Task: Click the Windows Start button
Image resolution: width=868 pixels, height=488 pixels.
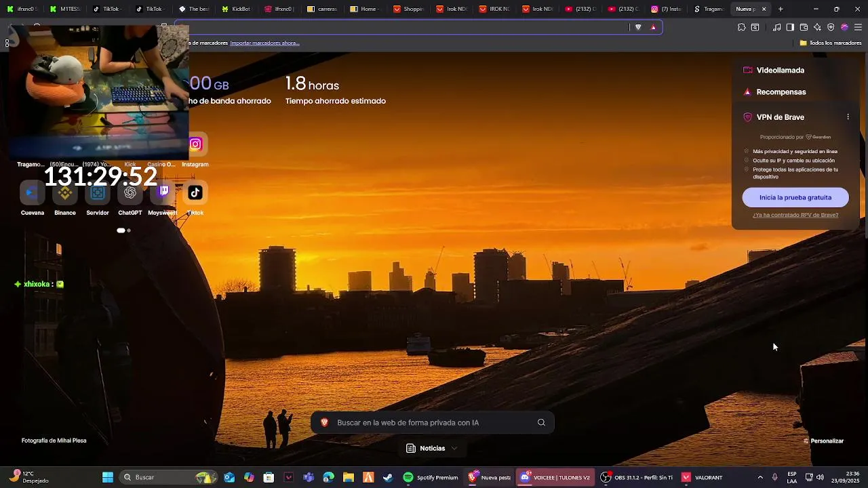Action: tap(107, 477)
